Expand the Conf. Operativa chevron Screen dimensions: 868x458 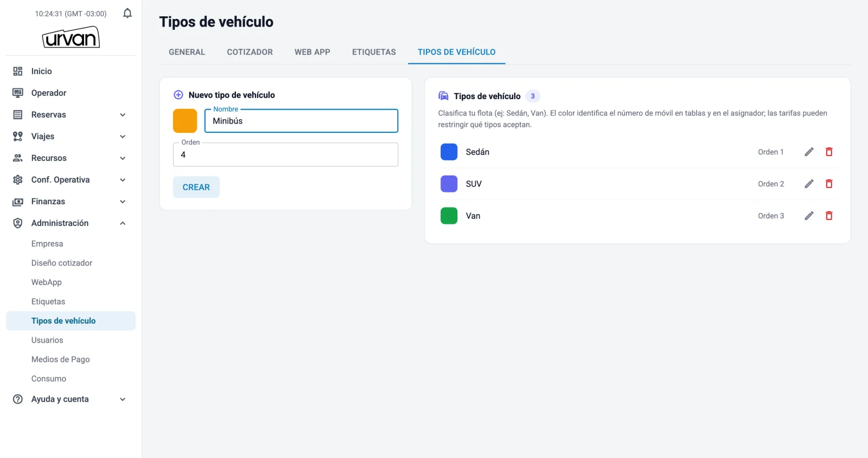[123, 180]
